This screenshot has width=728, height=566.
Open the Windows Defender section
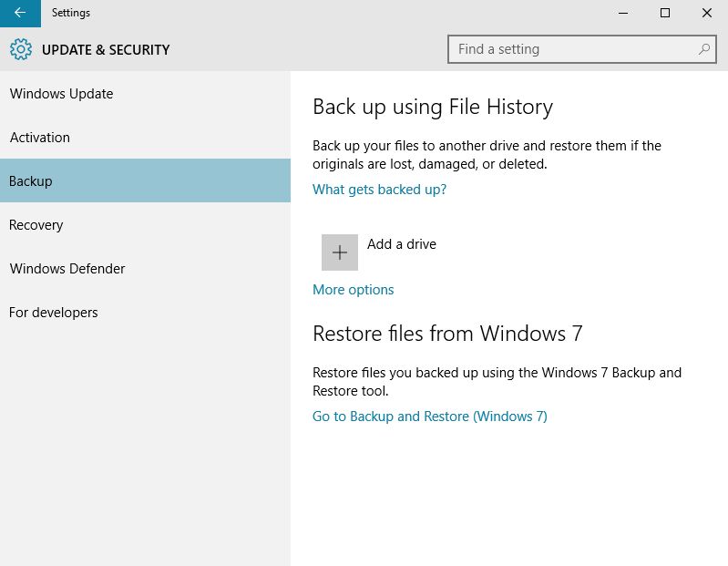click(145, 268)
